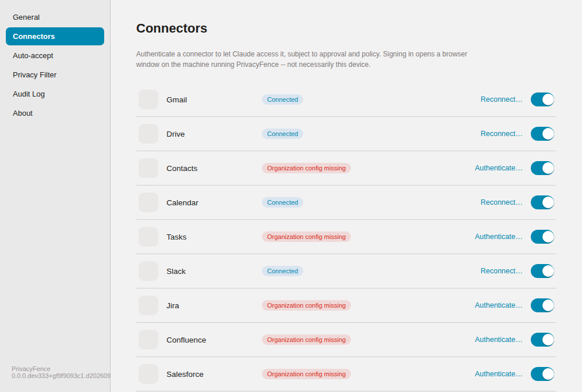Click Jira's Organization config missing badge
This screenshot has width=582, height=392.
[306, 305]
